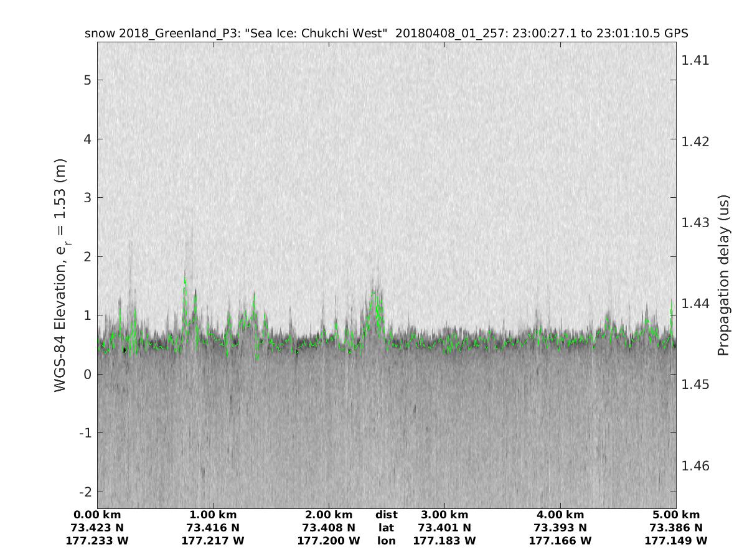The height and width of the screenshot is (560, 747).
Task: Click the "0.00 km" distance label
Action: coord(97,515)
